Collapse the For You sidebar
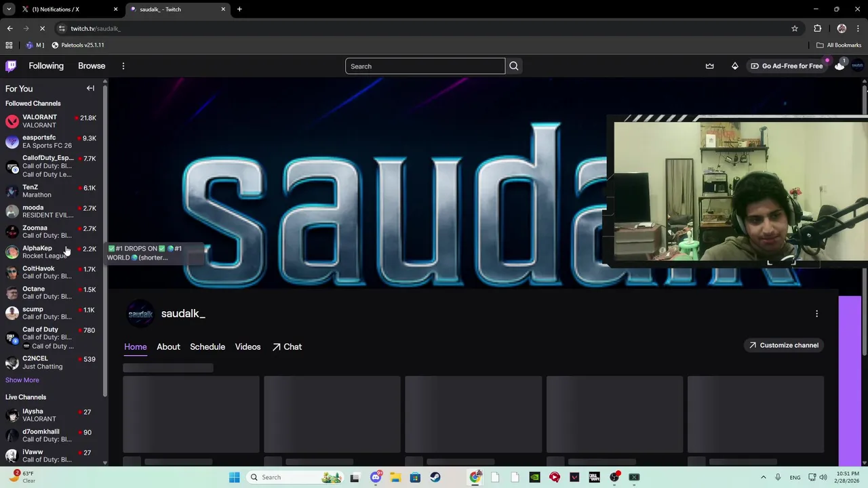The height and width of the screenshot is (488, 868). click(90, 88)
